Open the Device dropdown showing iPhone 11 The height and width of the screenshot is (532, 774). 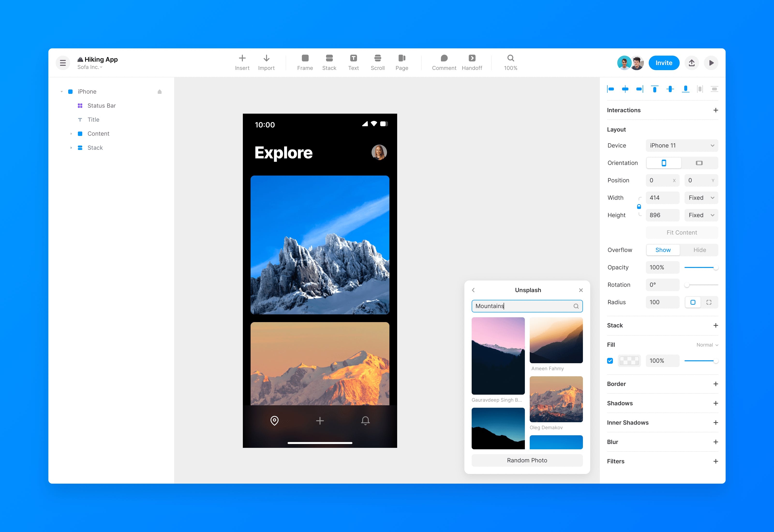[682, 145]
